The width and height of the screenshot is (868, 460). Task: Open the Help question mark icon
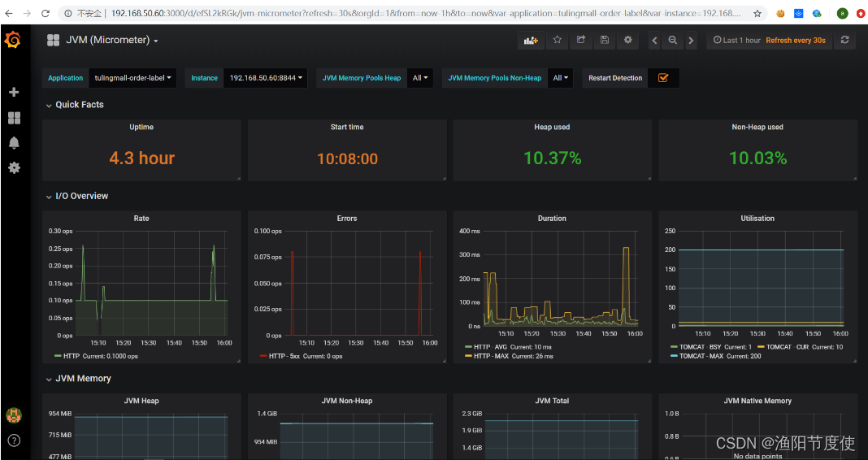point(14,440)
